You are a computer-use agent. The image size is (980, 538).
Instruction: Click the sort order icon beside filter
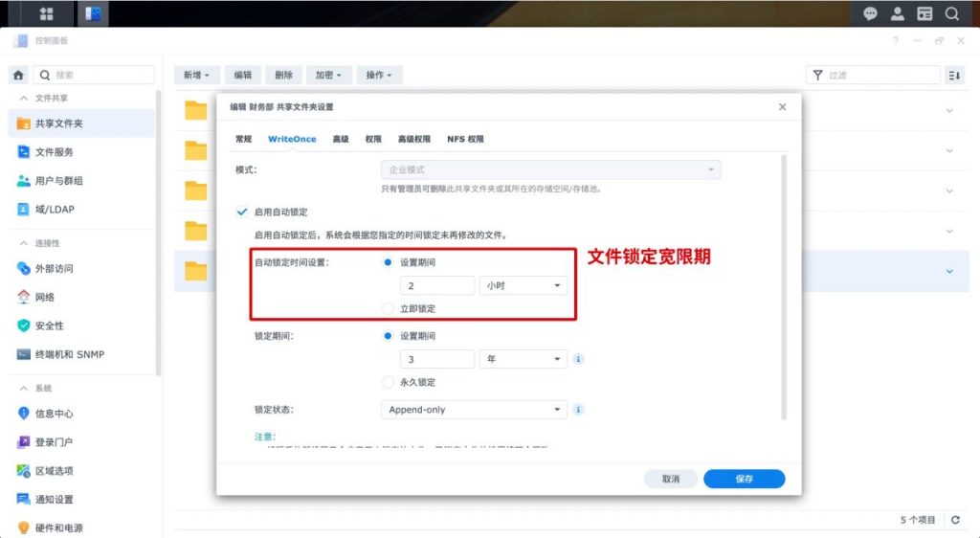tap(954, 75)
